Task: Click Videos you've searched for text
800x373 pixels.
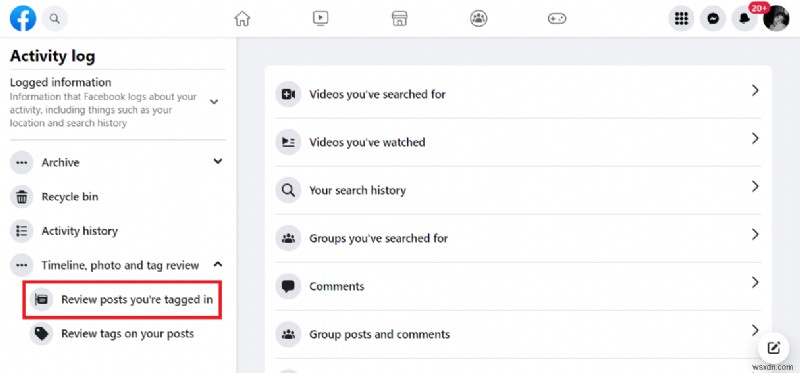Action: [378, 94]
